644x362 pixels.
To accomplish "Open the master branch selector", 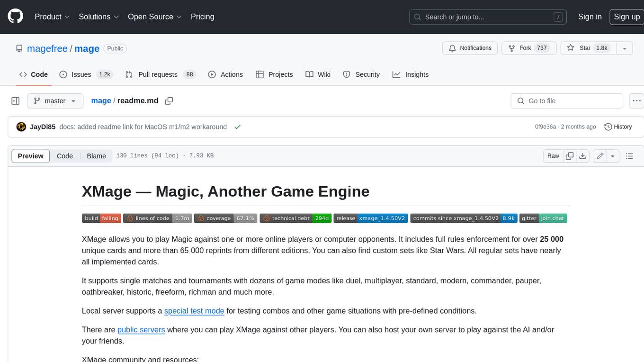I will (55, 101).
